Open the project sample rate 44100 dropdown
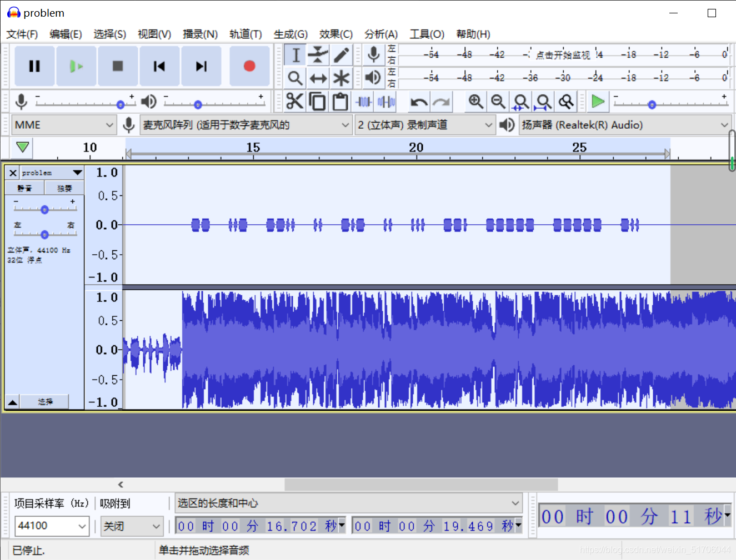 click(x=52, y=526)
